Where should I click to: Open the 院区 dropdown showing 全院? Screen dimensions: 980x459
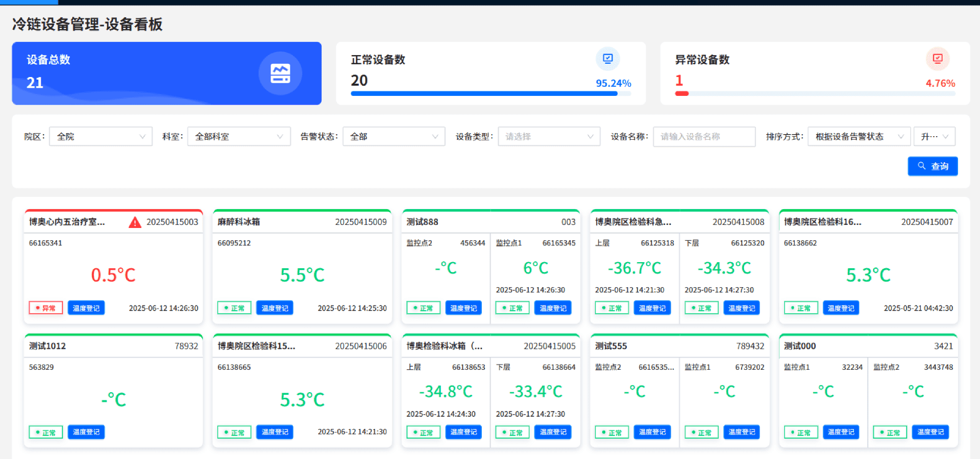click(x=101, y=137)
